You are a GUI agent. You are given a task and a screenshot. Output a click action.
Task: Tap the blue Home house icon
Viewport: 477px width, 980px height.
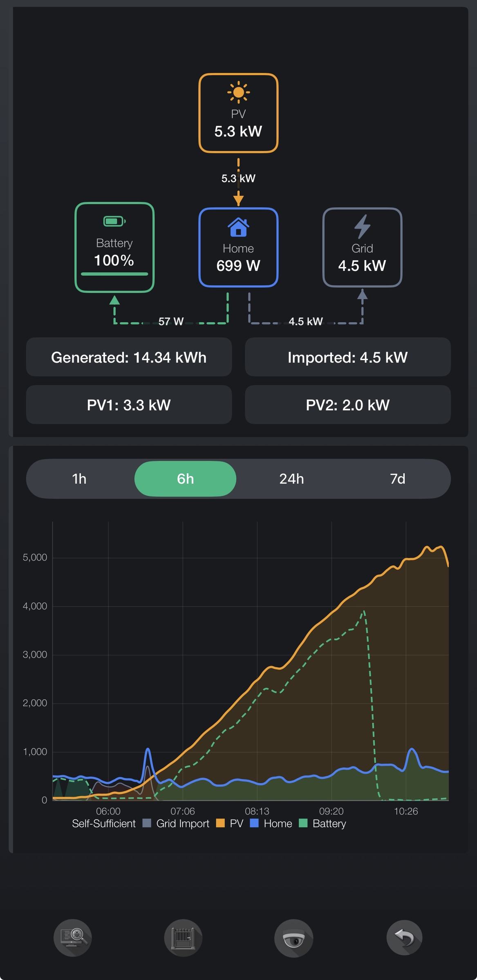(238, 227)
